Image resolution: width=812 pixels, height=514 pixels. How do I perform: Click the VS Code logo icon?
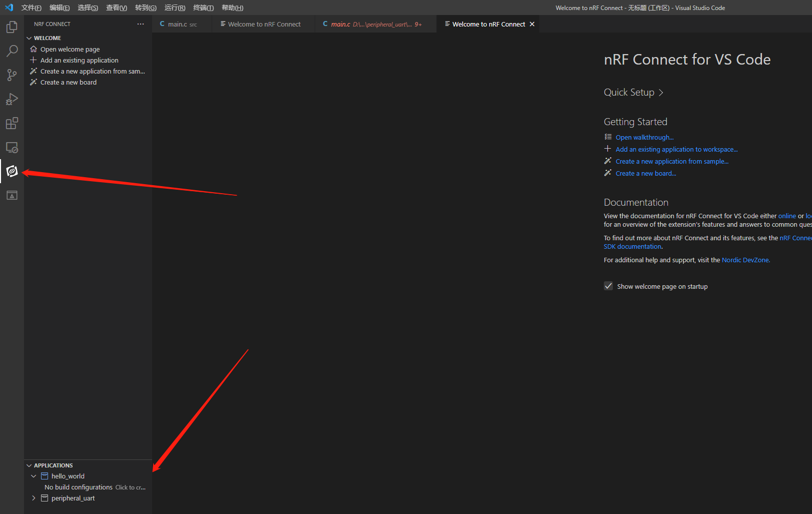tap(9, 8)
